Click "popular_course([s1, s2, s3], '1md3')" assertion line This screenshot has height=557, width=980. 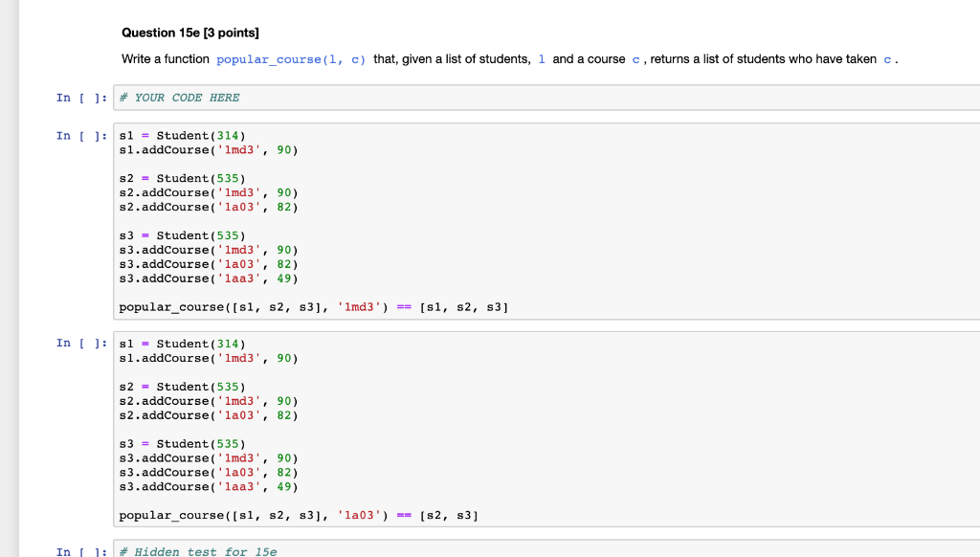click(x=314, y=307)
